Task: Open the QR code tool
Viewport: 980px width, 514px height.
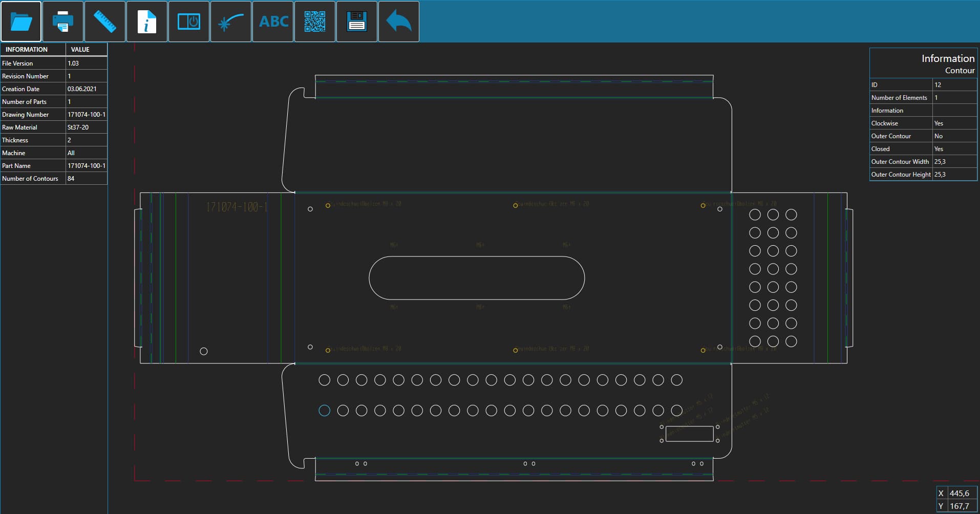Action: [315, 22]
